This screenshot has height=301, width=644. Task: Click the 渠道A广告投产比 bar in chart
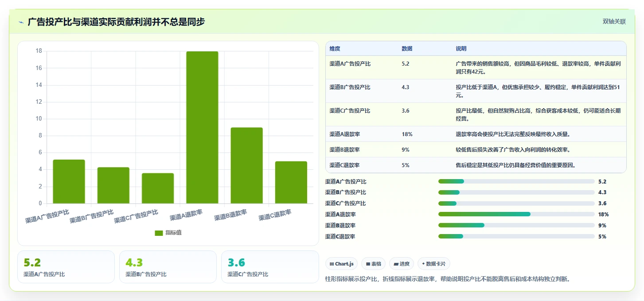point(69,182)
